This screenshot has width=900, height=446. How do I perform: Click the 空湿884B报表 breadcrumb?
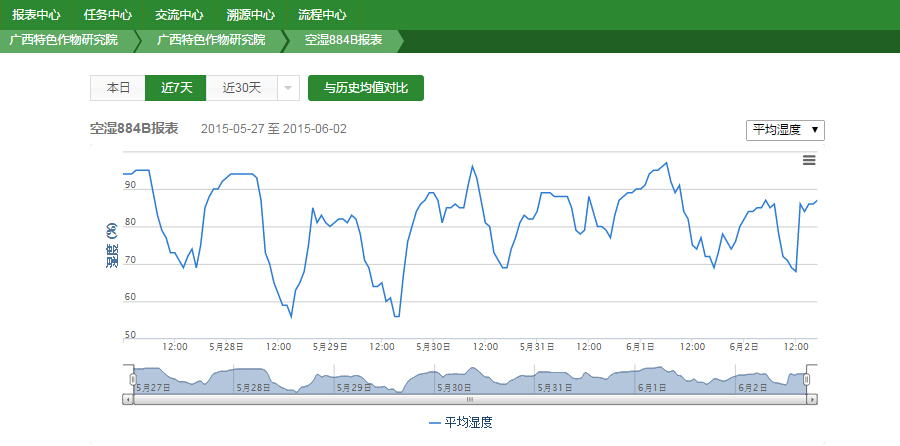pyautogui.click(x=343, y=40)
